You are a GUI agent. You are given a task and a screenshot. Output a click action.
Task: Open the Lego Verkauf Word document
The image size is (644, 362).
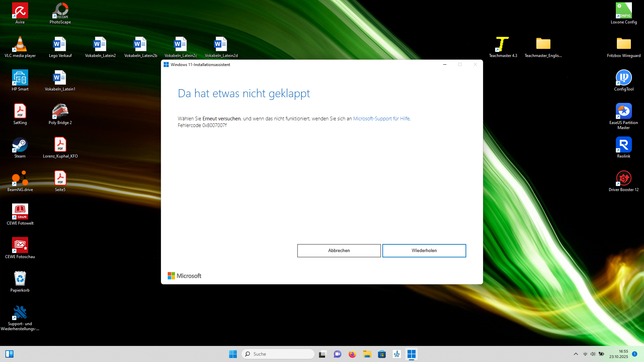click(60, 47)
